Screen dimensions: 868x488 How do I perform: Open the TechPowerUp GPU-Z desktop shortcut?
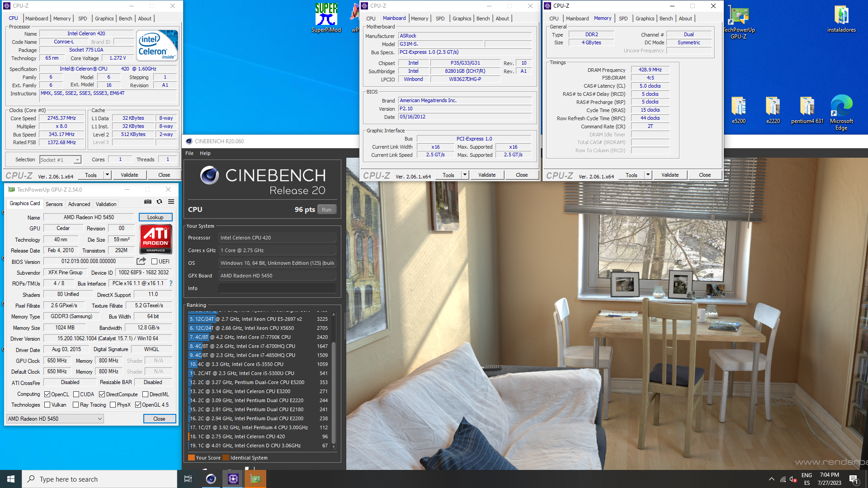[x=739, y=22]
